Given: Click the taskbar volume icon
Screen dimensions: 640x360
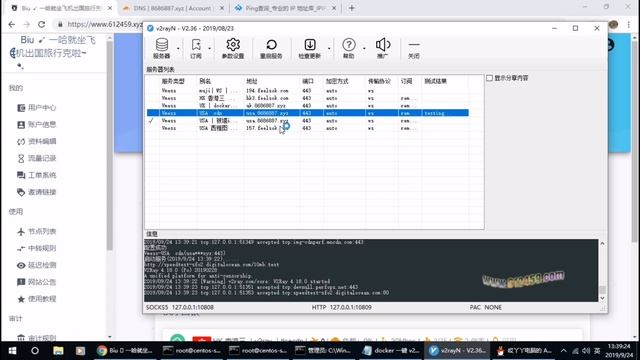Looking at the screenshot, I should (586, 351).
